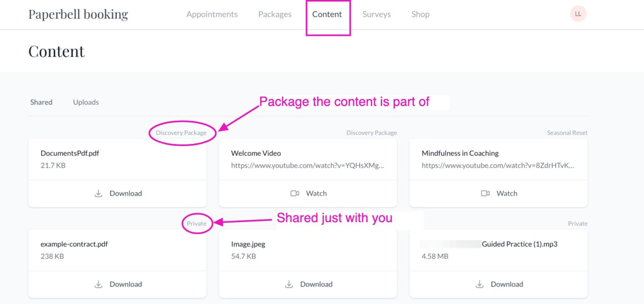Open the LL profile avatar in the top corner
The image size is (644, 304).
(x=578, y=13)
